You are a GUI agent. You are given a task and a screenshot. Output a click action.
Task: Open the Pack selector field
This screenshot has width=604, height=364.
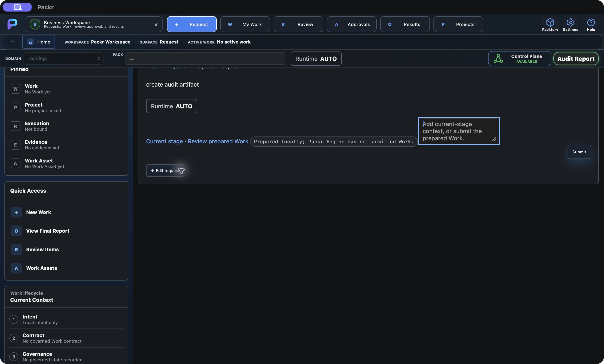click(205, 59)
